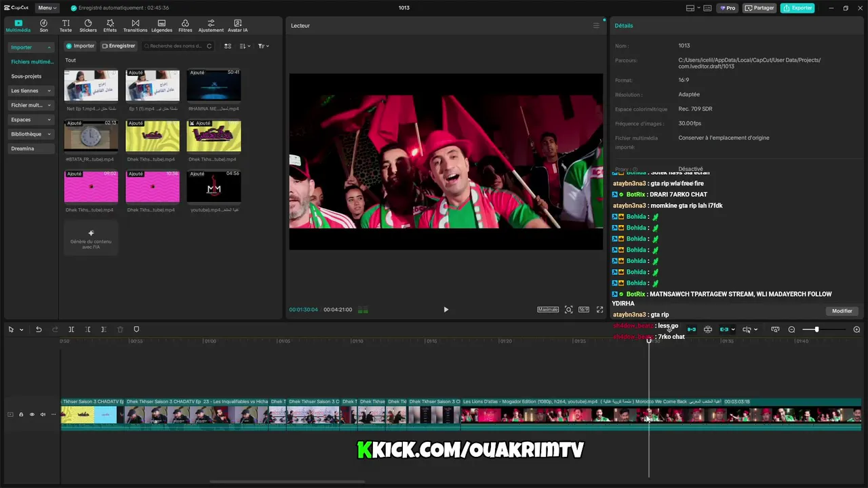Image resolution: width=868 pixels, height=488 pixels.
Task: Lock the main video track
Action: click(21, 414)
